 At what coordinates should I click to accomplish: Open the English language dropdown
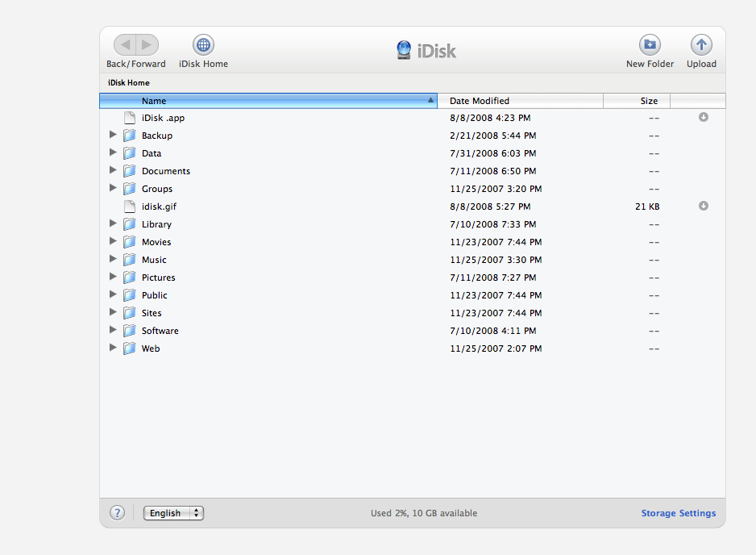click(x=172, y=512)
